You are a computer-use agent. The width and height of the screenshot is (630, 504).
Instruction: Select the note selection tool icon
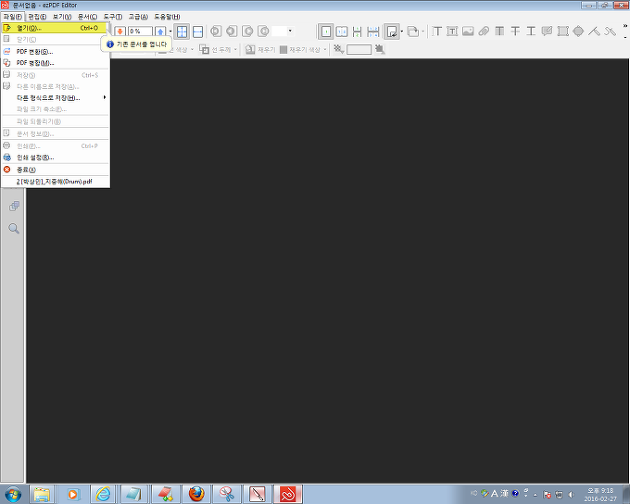click(x=391, y=31)
